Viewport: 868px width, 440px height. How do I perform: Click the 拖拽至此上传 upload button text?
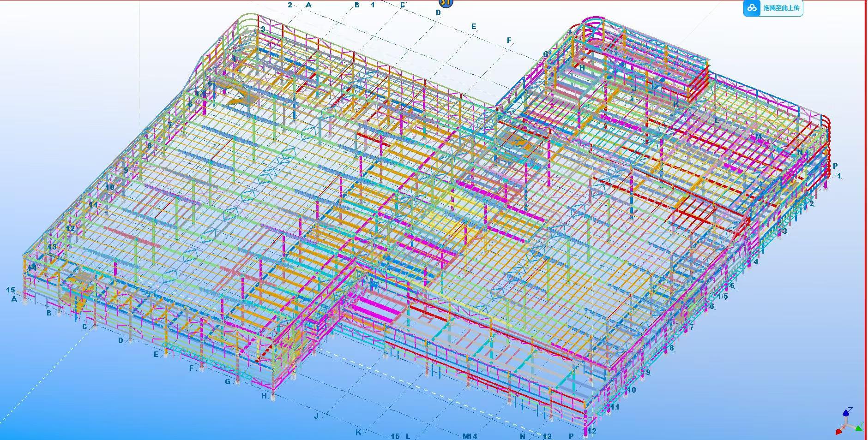782,8
